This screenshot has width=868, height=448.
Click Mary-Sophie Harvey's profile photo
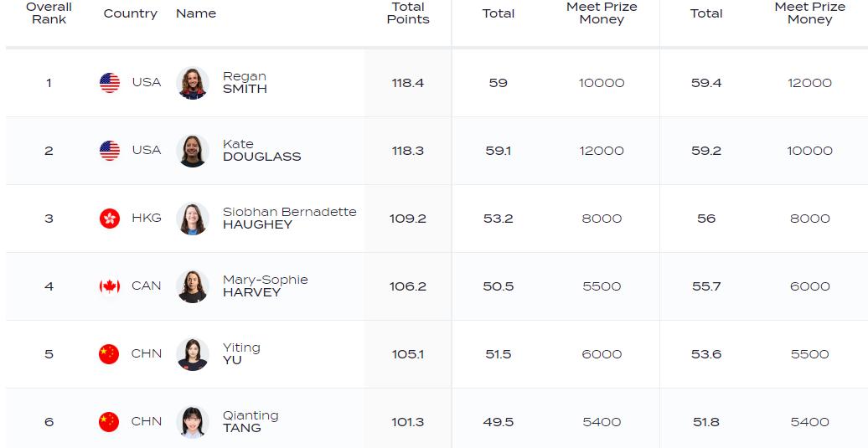(x=193, y=286)
